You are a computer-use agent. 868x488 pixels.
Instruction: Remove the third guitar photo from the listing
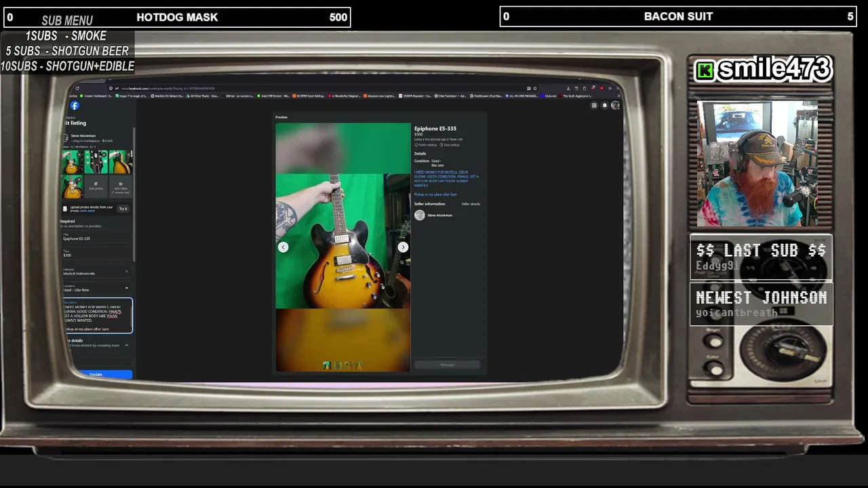coord(129,153)
